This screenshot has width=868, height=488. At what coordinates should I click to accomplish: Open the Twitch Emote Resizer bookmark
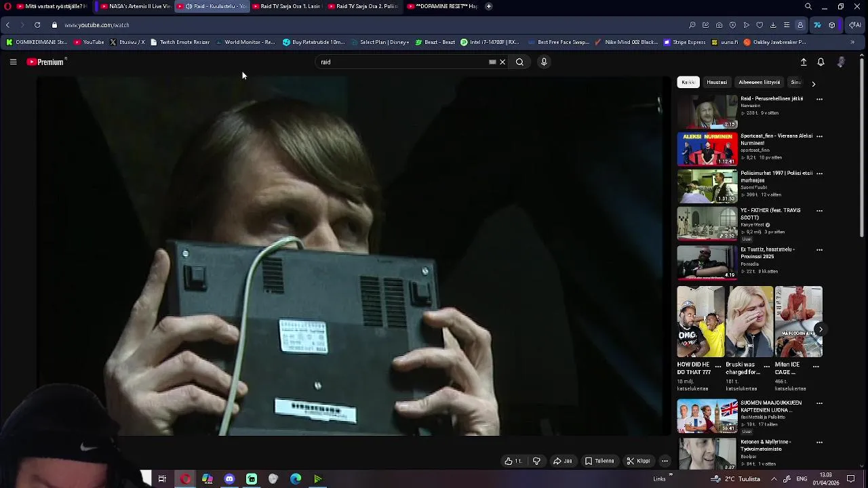click(x=180, y=42)
